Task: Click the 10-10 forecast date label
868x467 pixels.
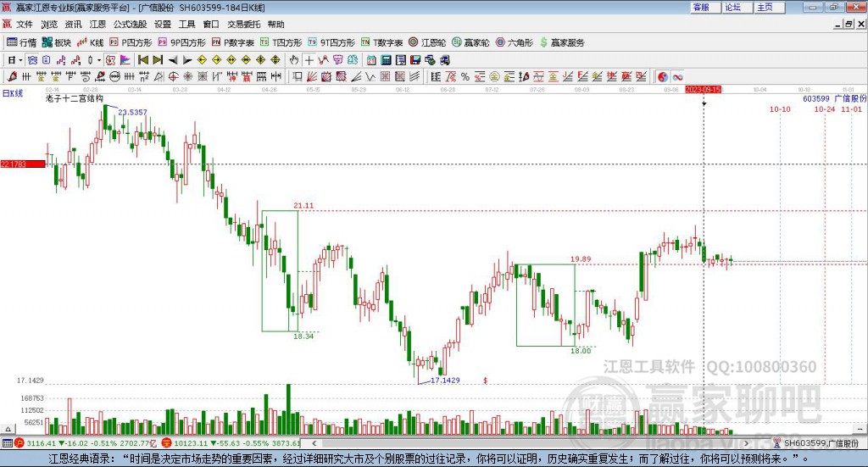Action: [780, 109]
